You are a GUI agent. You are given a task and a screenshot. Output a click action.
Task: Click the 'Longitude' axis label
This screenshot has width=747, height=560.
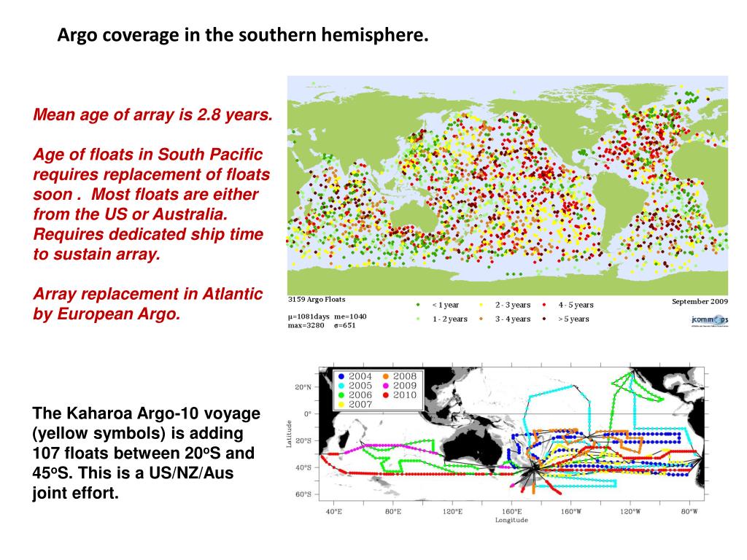tap(511, 520)
